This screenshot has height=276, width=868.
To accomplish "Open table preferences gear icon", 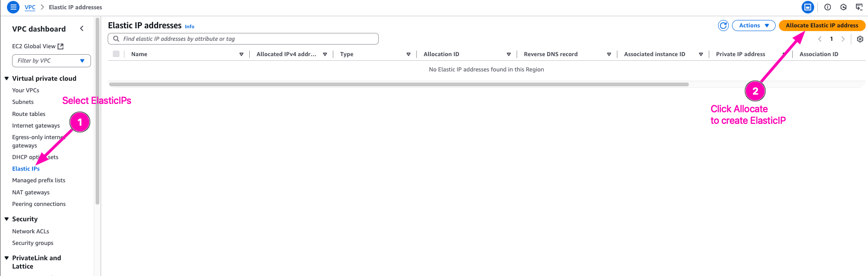I will click(860, 39).
